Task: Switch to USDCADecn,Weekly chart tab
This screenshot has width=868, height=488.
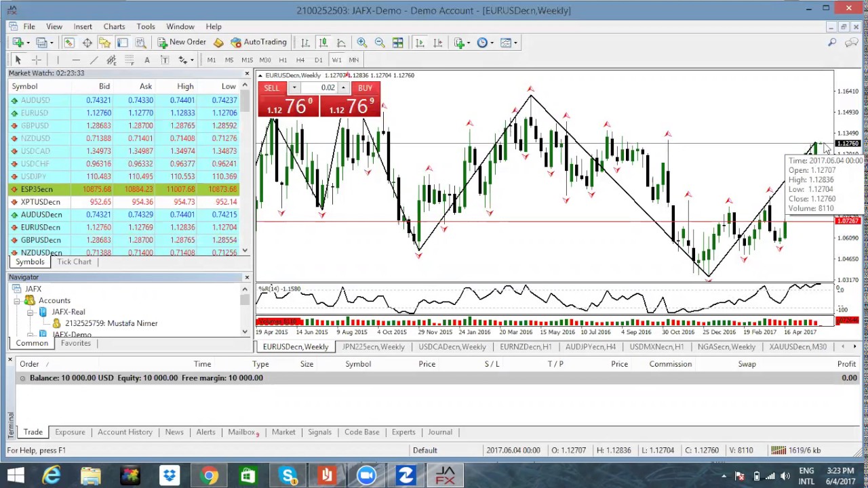Action: tap(452, 346)
